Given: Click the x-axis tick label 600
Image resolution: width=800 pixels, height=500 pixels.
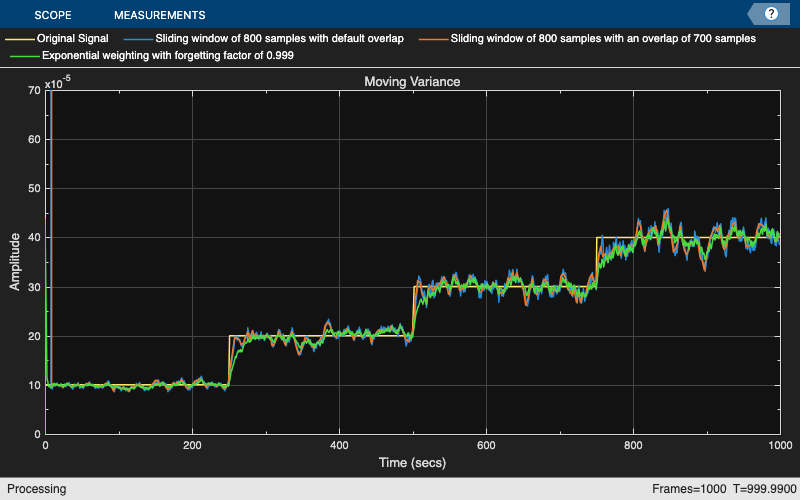Looking at the screenshot, I should point(486,445).
